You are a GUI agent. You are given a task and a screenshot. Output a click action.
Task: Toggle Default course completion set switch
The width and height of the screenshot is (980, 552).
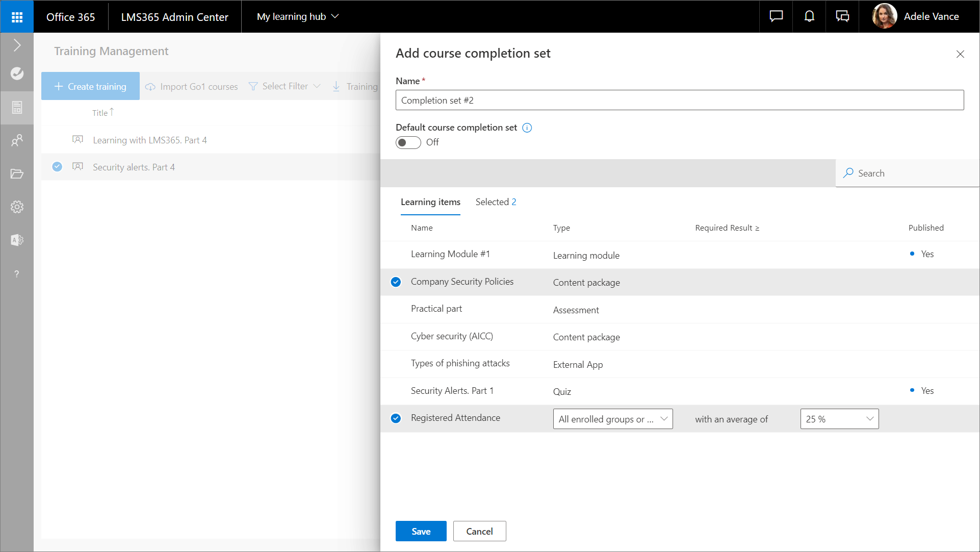(x=408, y=142)
